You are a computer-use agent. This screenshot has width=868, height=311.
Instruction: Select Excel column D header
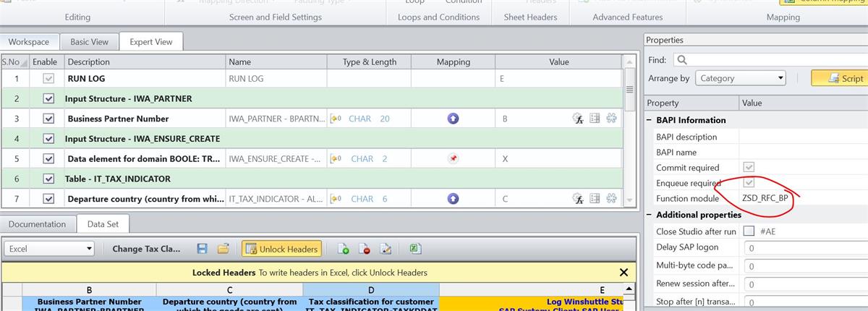click(371, 290)
